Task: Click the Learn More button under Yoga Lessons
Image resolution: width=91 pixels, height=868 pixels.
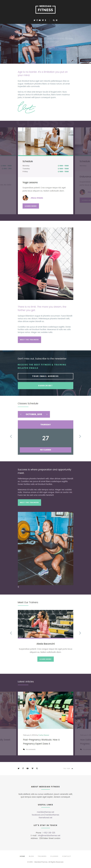Action: coord(31,206)
